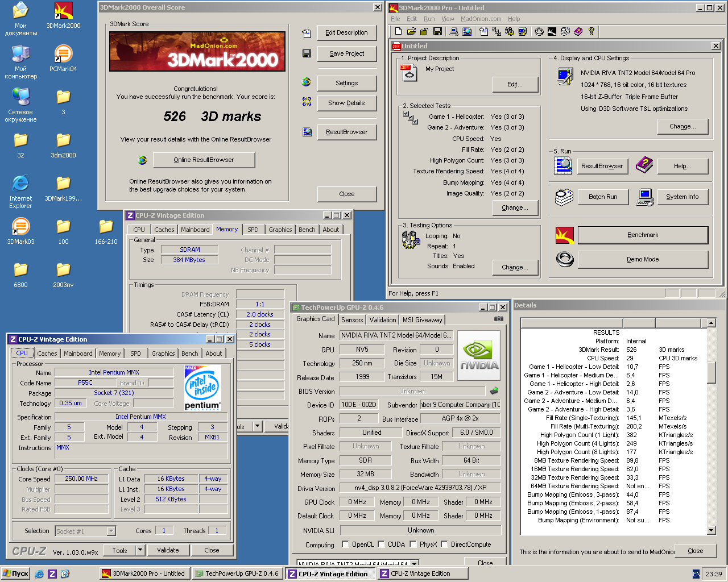This screenshot has height=582, width=728.
Task: Click the EN language tray indicator
Action: pyautogui.click(x=696, y=574)
